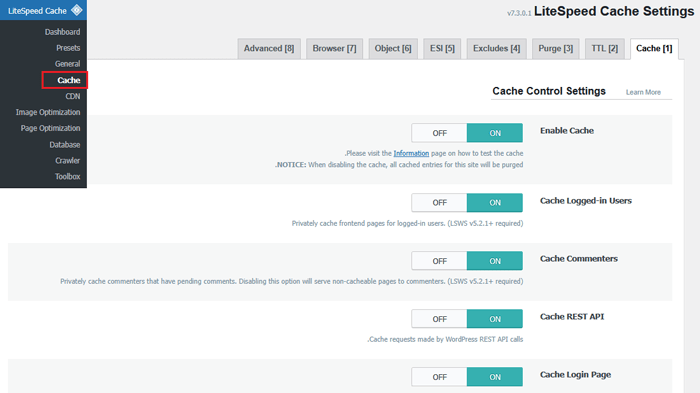
Task: Set Cache Logged-in Users to OFF
Action: 439,203
